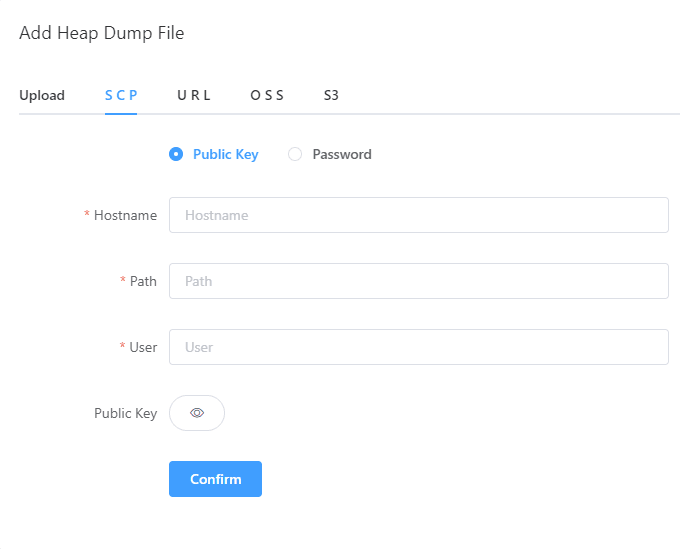This screenshot has width=680, height=549.
Task: Confirm the heap dump file form
Action: [216, 479]
